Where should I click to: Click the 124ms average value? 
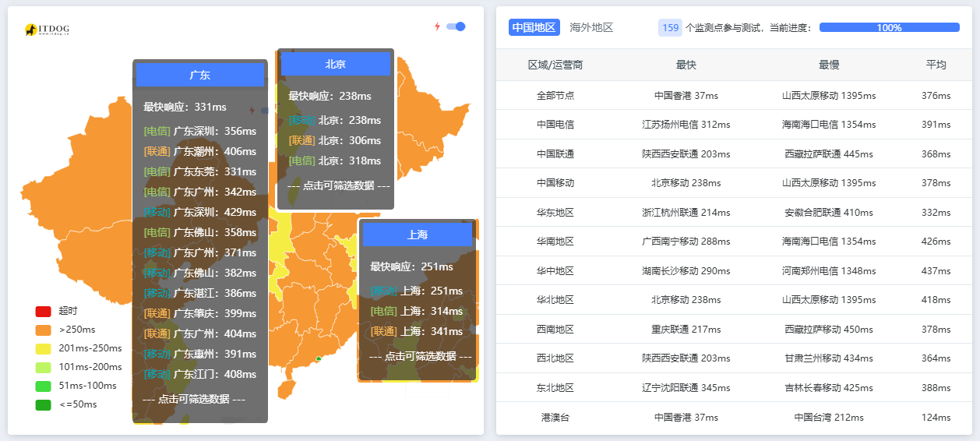tap(936, 417)
